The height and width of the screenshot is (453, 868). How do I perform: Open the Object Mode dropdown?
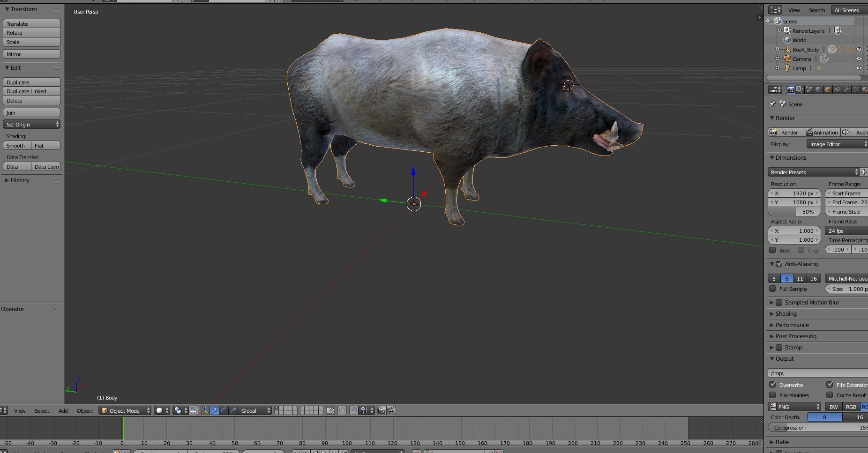(125, 410)
